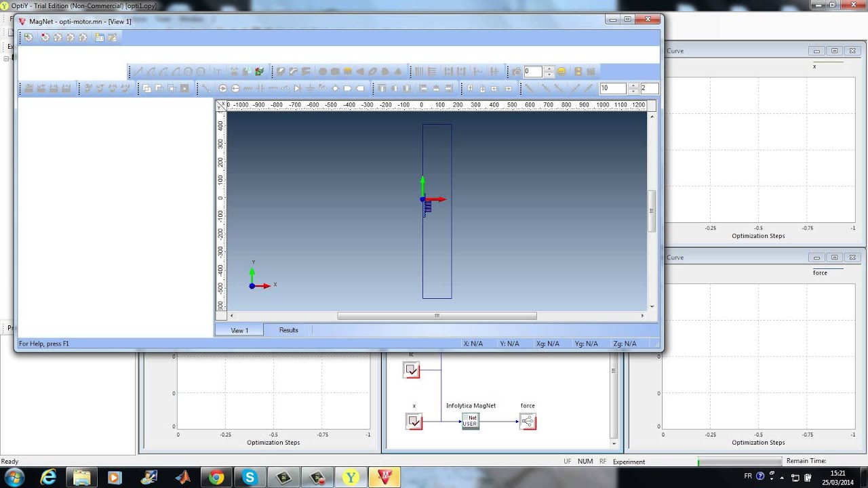Viewport: 868px width, 488px height.
Task: Switch to the Results tab
Action: point(288,330)
